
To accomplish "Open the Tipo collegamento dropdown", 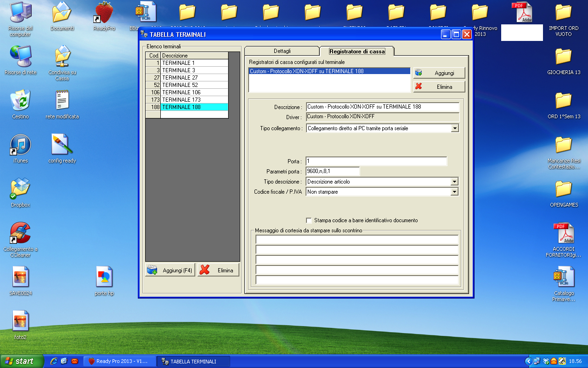I will click(x=455, y=128).
